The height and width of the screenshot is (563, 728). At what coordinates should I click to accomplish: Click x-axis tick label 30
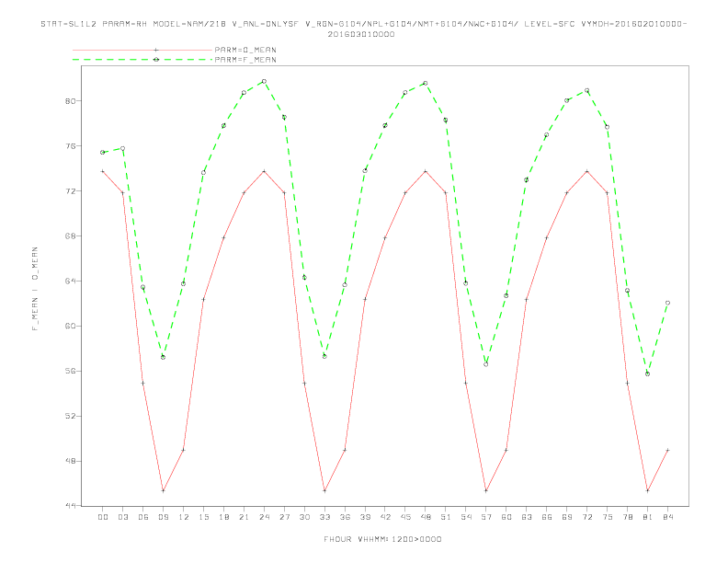point(304,517)
